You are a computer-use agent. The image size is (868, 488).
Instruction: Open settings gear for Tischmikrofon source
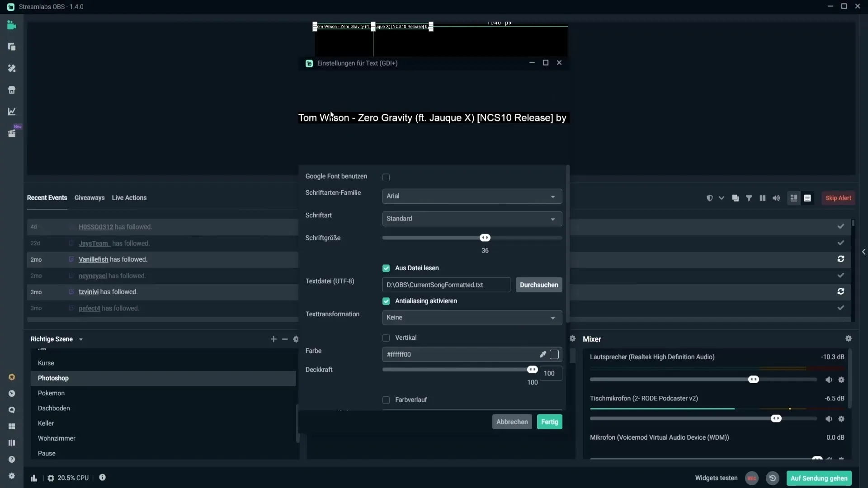(x=841, y=419)
